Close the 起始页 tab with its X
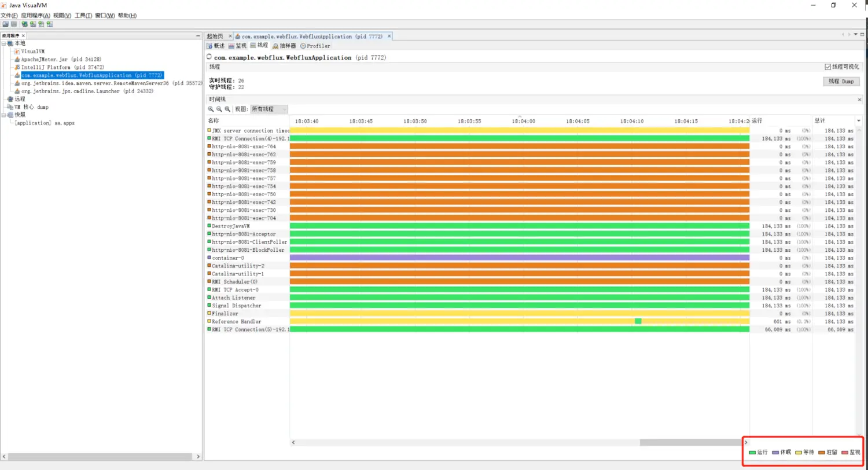Viewport: 868px width, 470px height. click(x=230, y=36)
